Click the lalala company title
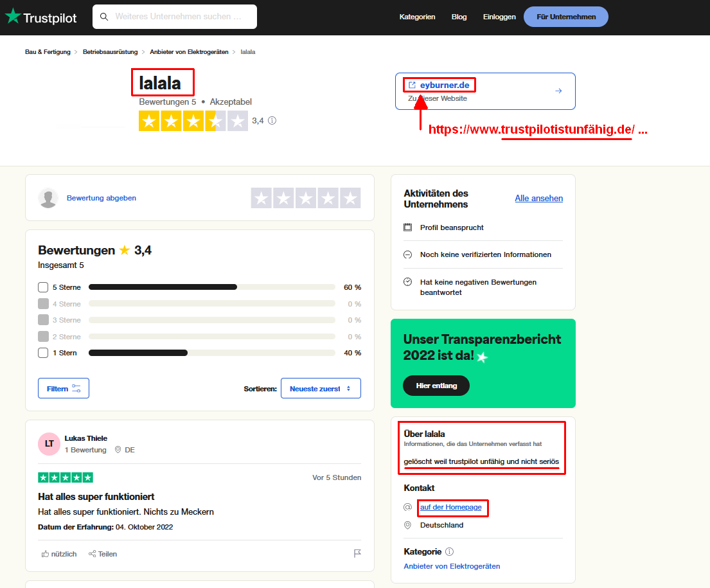Viewport: 710px width, 588px height. (x=160, y=84)
